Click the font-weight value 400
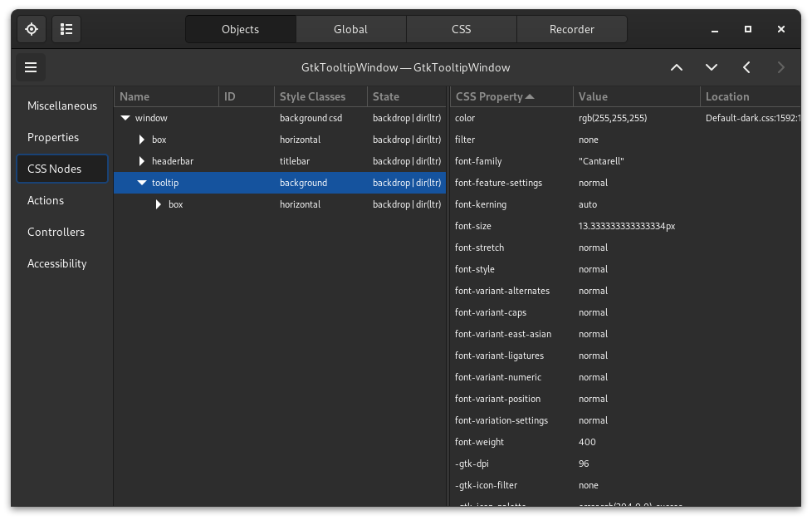 587,442
